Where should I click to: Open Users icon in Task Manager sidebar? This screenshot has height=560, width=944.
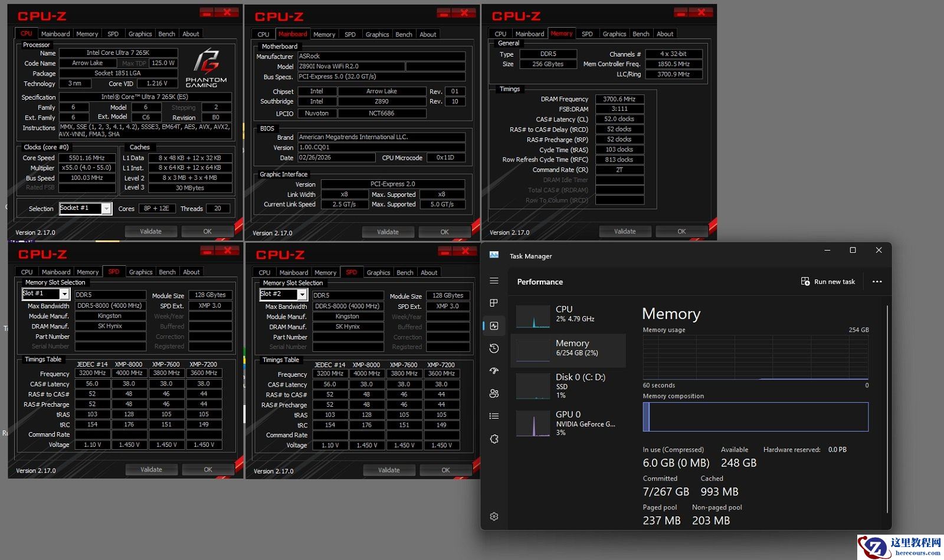[494, 393]
